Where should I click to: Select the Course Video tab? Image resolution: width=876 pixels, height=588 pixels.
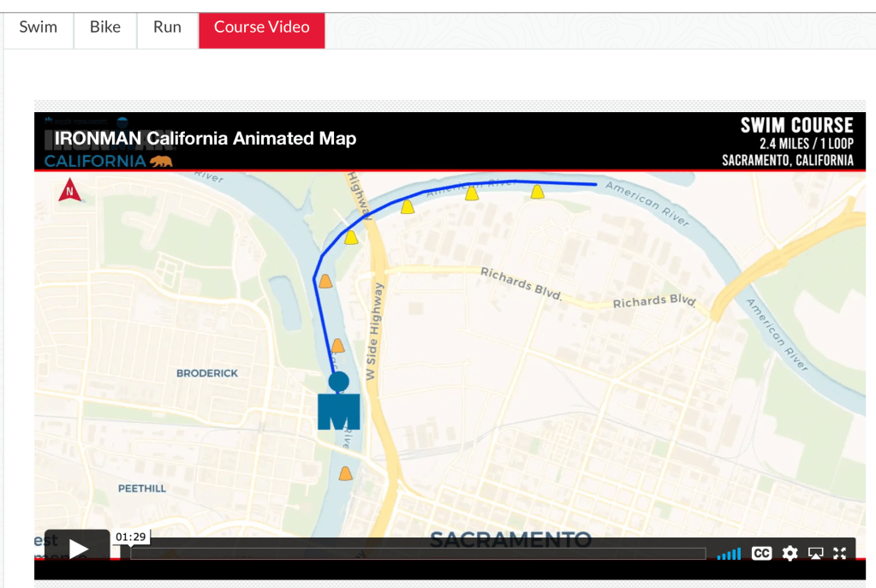coord(262,27)
